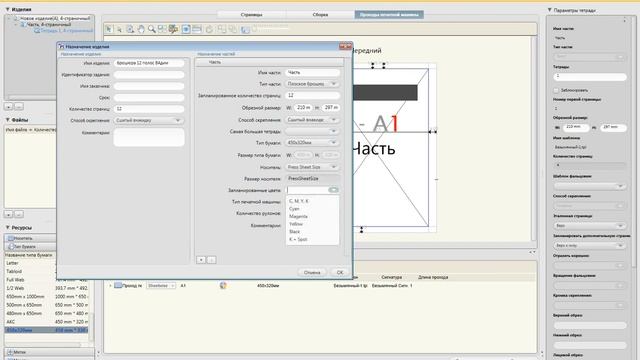Click the last blue toolbar icon
Screen dimensions: 640x360
pos(245,30)
